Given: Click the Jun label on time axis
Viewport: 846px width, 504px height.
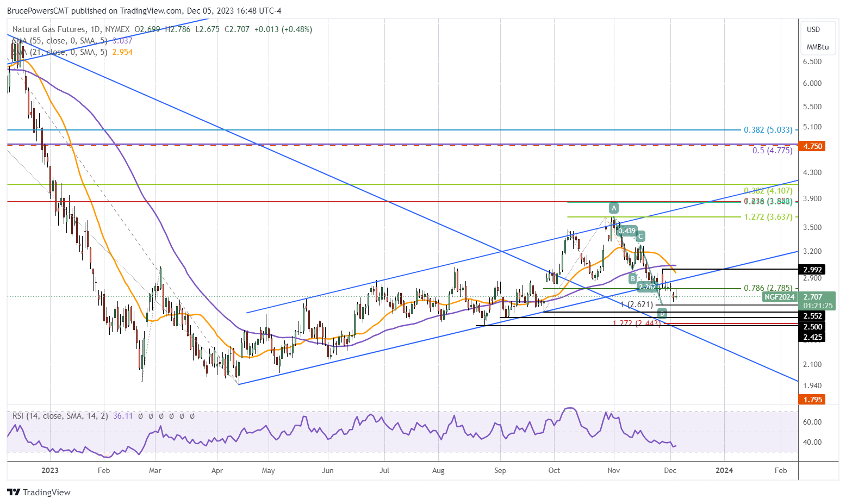Looking at the screenshot, I should point(327,471).
